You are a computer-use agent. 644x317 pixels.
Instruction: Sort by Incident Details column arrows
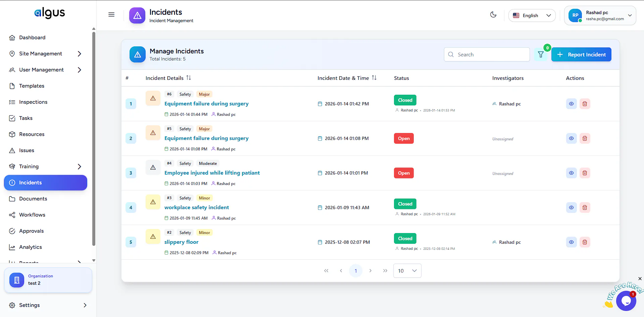coord(189,78)
